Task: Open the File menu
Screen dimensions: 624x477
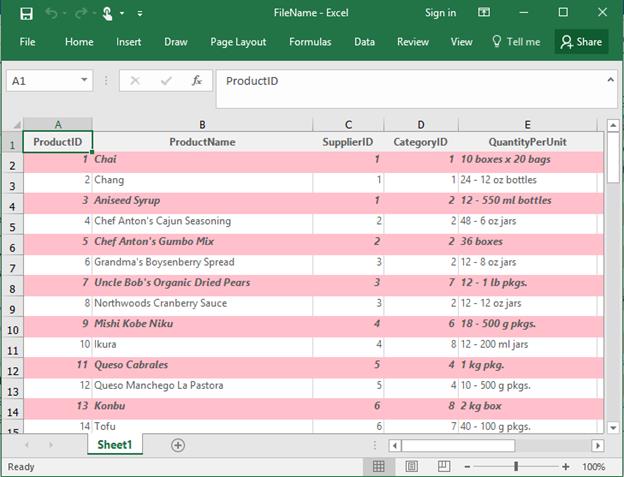Action: click(x=27, y=42)
